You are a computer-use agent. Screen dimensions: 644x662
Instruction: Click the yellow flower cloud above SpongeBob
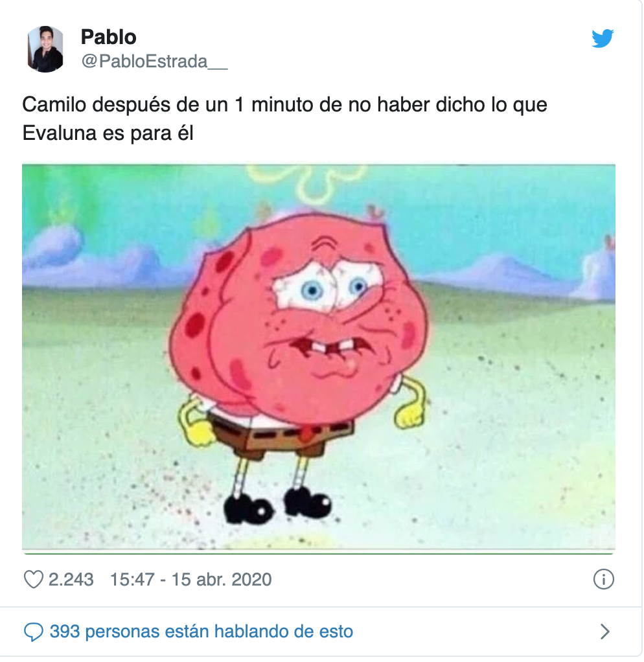tap(308, 183)
